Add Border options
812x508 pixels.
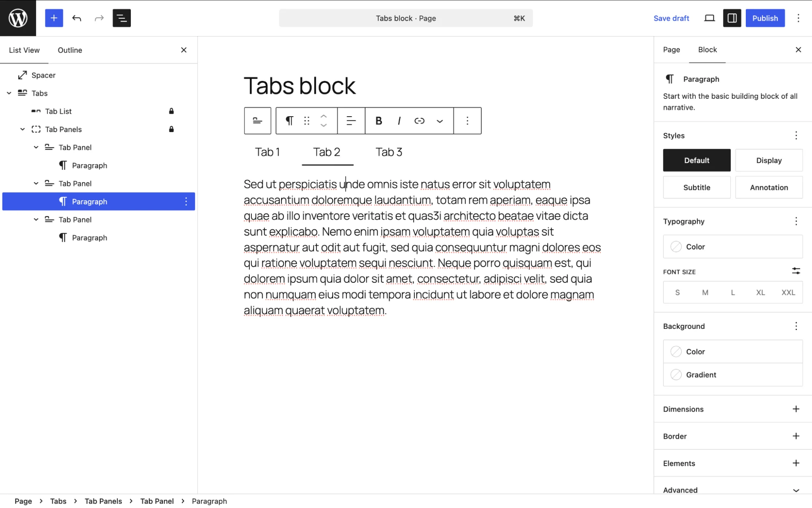(796, 436)
